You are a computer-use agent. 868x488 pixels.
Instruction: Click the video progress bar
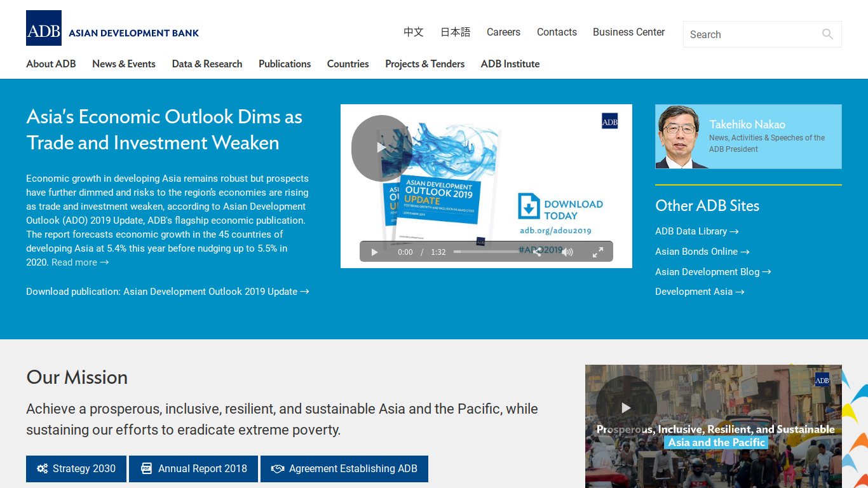pos(487,252)
